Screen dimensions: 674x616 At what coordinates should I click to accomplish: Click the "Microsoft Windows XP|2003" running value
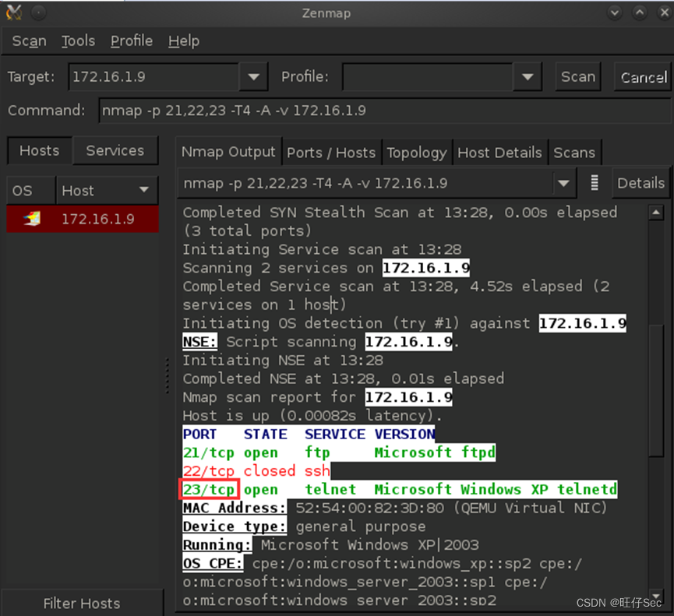(x=369, y=544)
